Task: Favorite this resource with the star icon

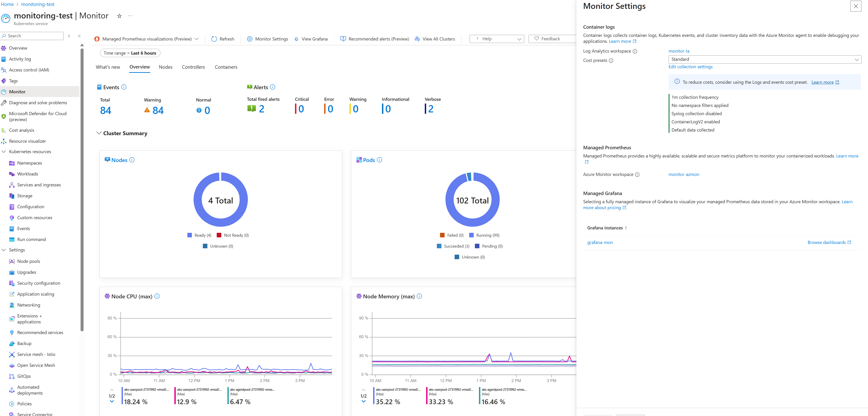Action: click(x=119, y=16)
